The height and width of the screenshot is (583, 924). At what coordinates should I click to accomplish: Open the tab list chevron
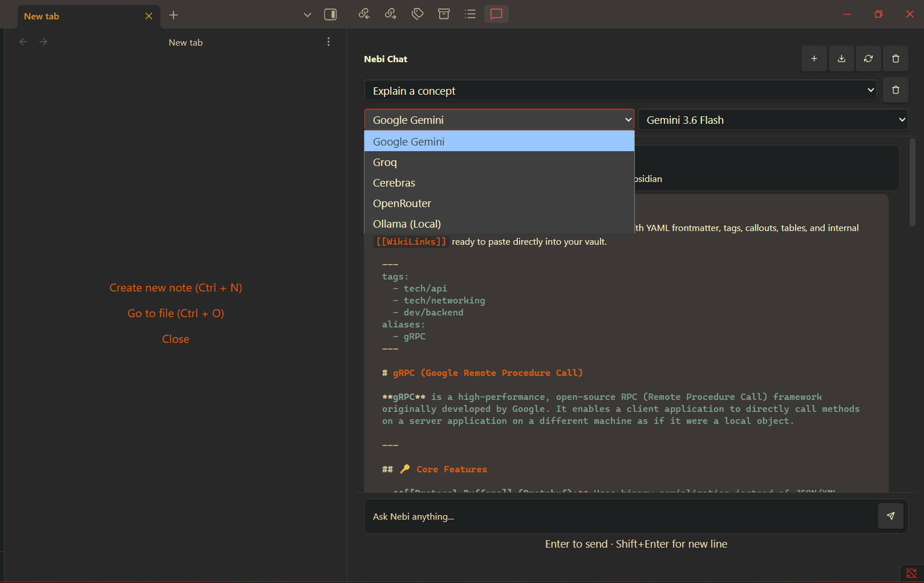point(307,15)
